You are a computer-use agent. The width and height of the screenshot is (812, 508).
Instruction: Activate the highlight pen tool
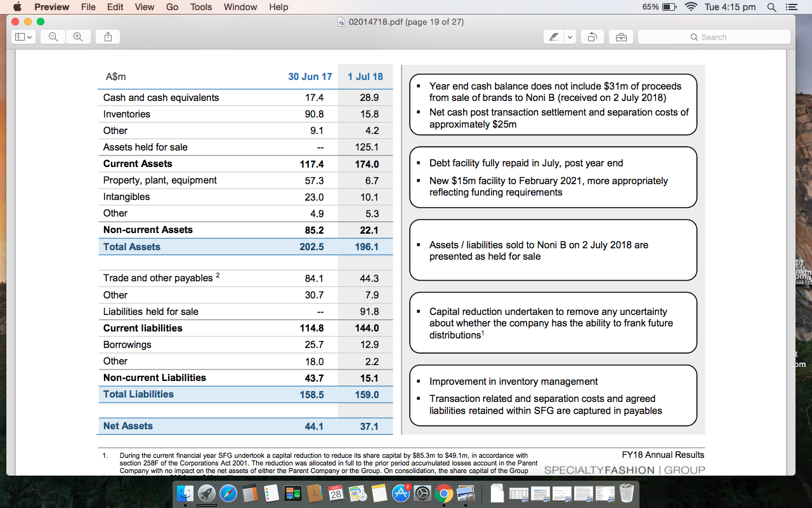553,37
